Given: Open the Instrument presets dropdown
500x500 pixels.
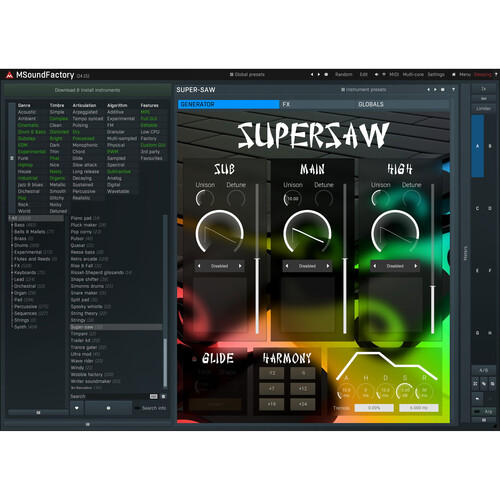Looking at the screenshot, I should pos(363,90).
